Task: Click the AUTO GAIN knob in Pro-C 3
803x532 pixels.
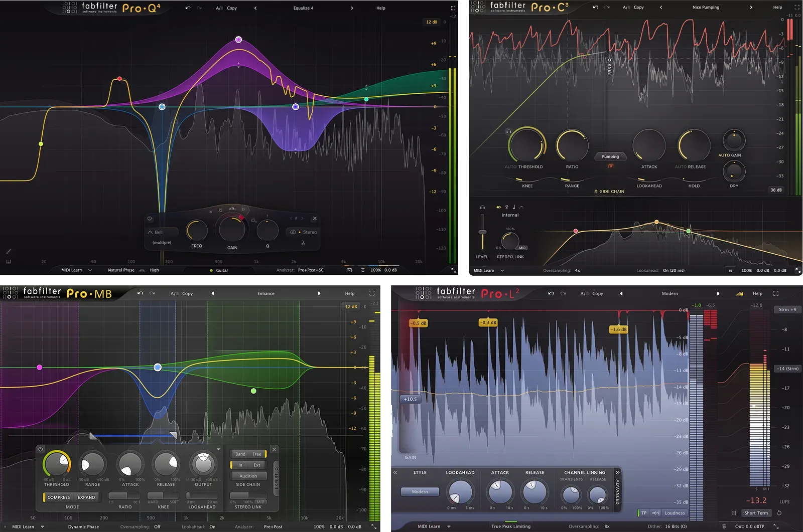Action: tap(734, 140)
